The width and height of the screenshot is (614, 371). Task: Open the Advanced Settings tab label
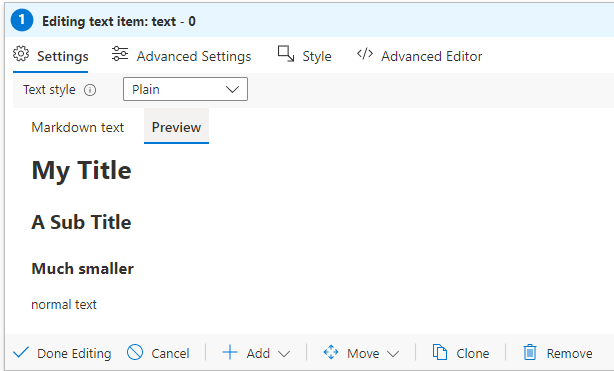(194, 56)
